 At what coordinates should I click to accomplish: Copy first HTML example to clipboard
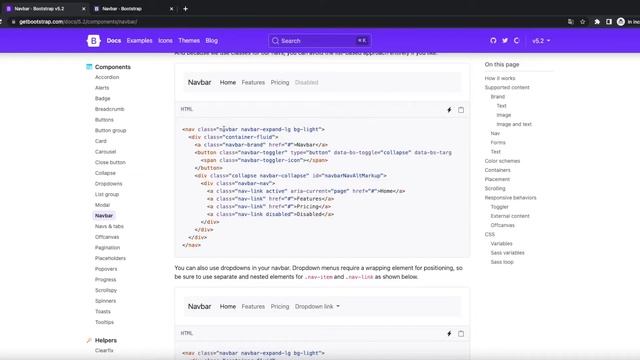[x=461, y=110]
